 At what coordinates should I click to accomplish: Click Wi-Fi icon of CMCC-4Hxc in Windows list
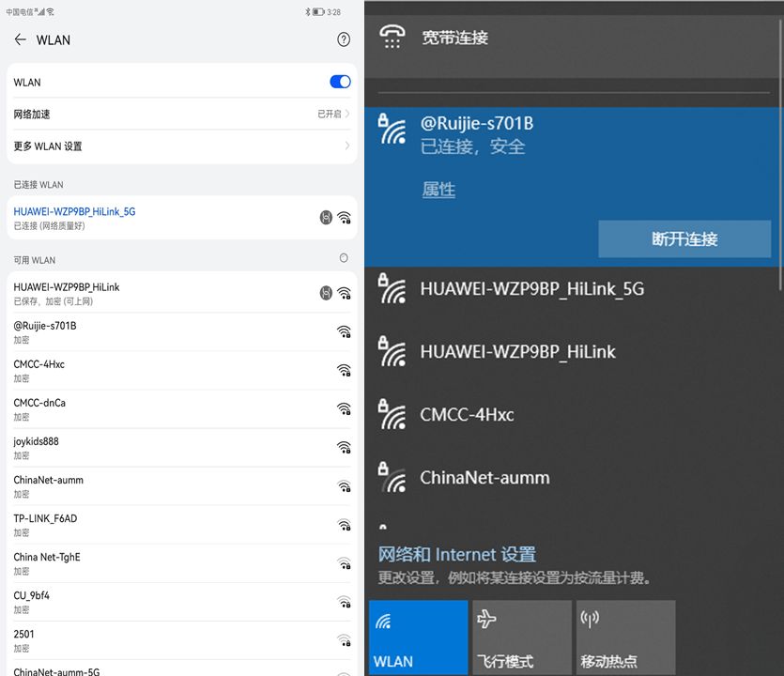click(x=392, y=414)
